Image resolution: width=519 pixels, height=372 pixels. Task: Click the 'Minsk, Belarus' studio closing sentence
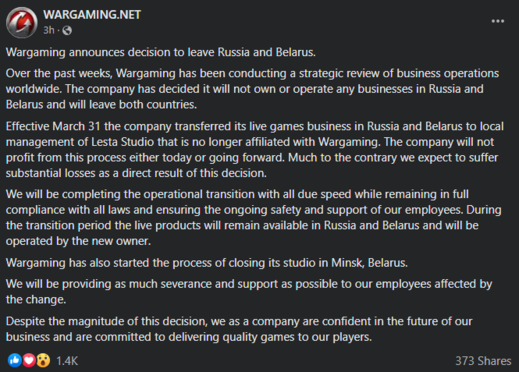click(207, 263)
